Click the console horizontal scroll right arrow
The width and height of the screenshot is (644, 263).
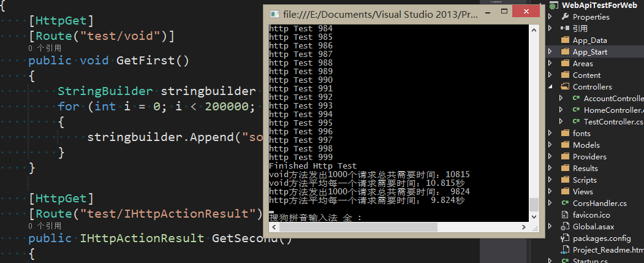pyautogui.click(x=524, y=227)
